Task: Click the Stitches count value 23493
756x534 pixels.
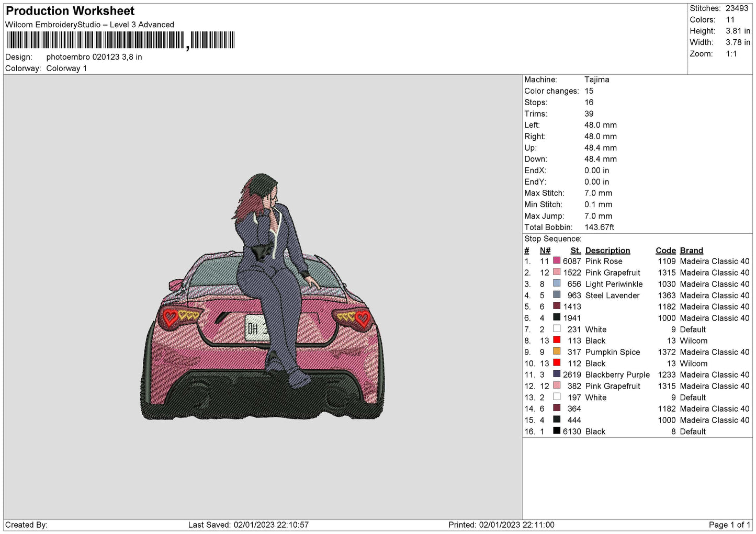Action: [737, 8]
